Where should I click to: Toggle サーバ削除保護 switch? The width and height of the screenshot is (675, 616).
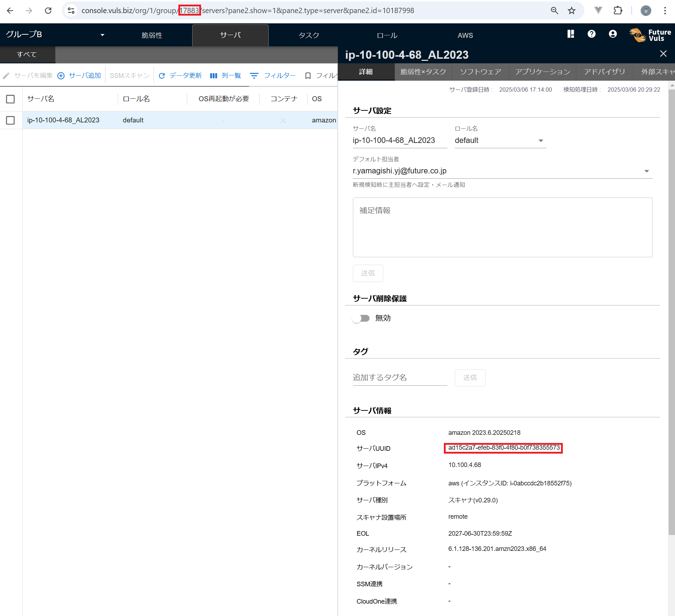tap(361, 318)
